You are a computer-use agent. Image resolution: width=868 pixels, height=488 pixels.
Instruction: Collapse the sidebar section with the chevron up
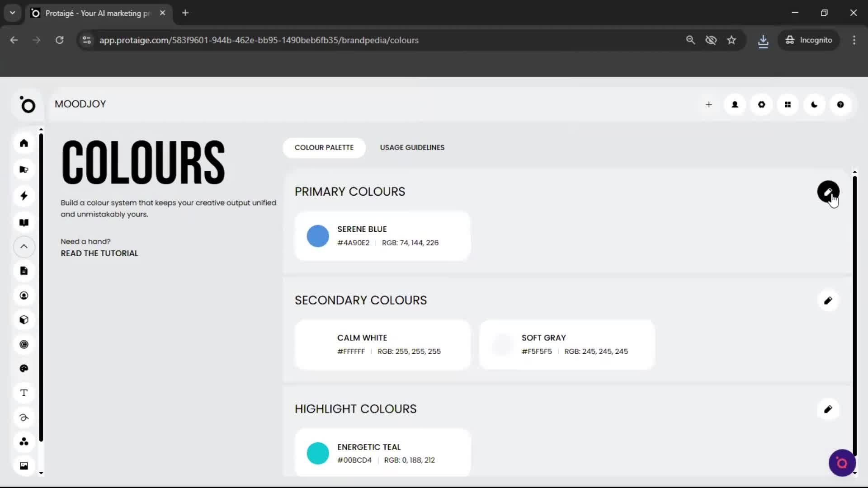24,247
